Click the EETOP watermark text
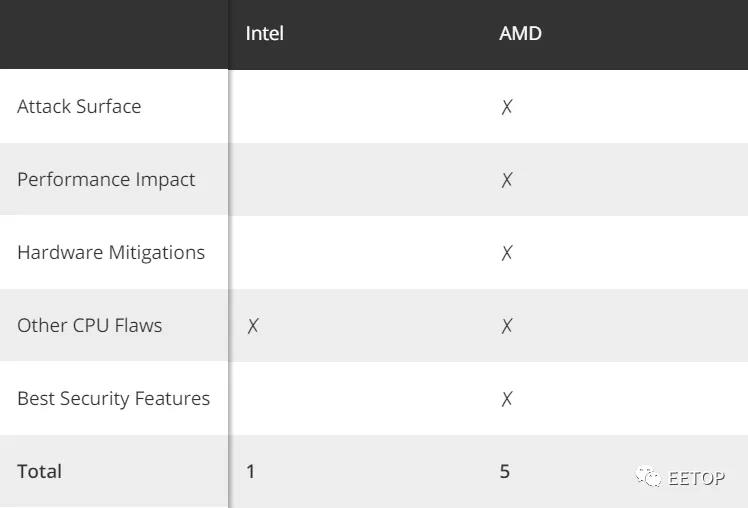This screenshot has height=508, width=748. pyautogui.click(x=696, y=477)
